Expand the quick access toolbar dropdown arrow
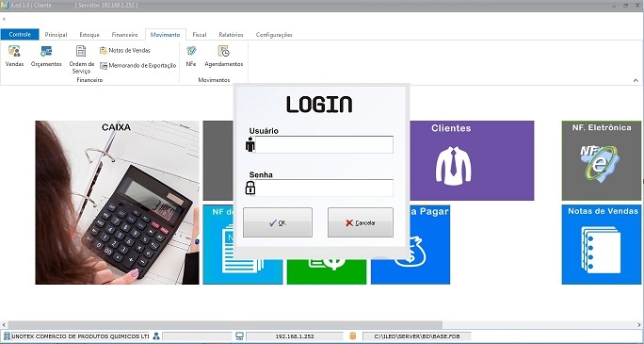The height and width of the screenshot is (344, 644). [4, 19]
